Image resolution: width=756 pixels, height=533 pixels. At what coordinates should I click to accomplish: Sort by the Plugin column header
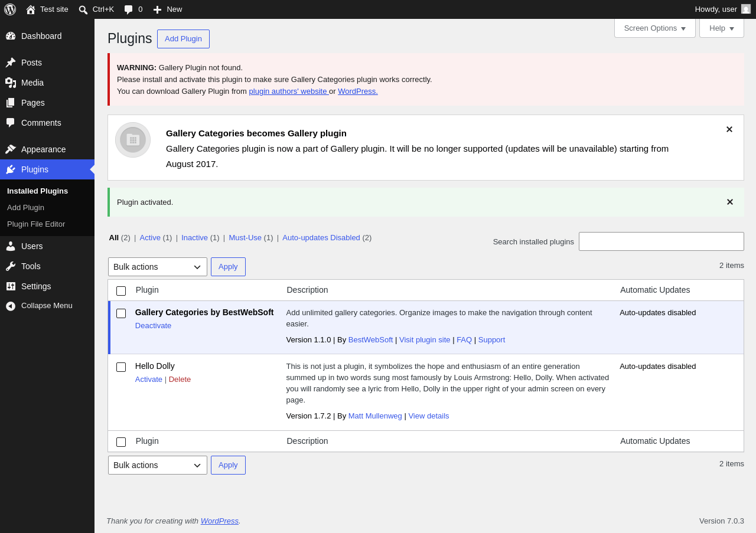click(x=147, y=290)
